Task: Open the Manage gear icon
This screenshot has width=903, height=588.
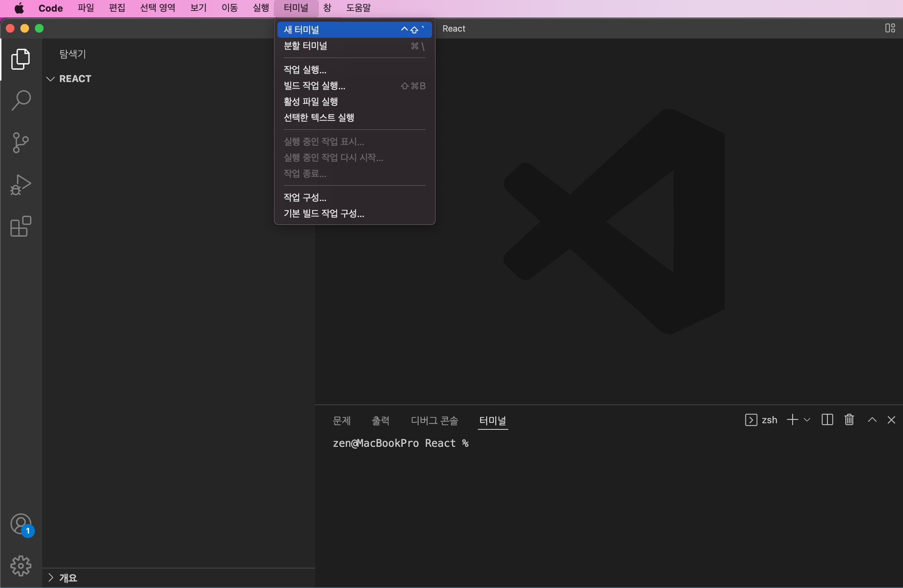Action: point(20,565)
